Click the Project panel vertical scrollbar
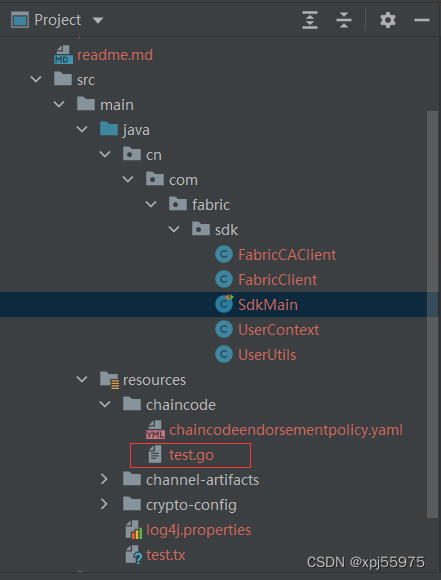Screen dimensions: 441x580 (432, 314)
